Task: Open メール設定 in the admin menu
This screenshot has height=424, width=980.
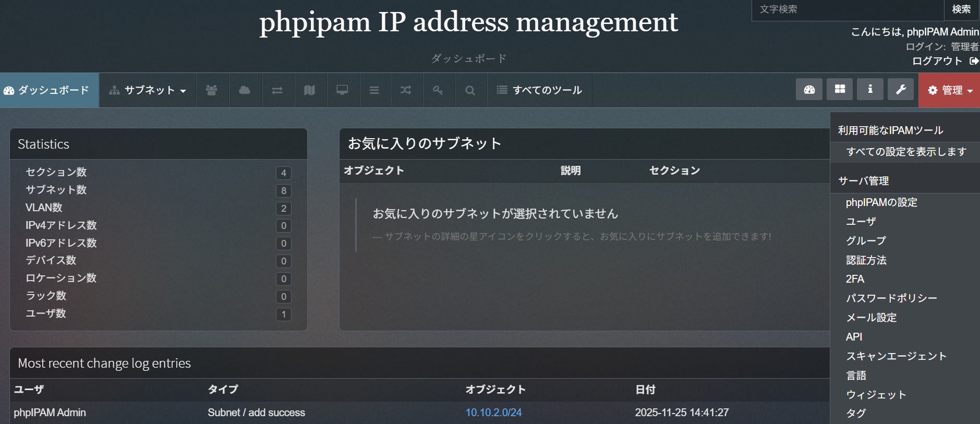Action: [871, 318]
